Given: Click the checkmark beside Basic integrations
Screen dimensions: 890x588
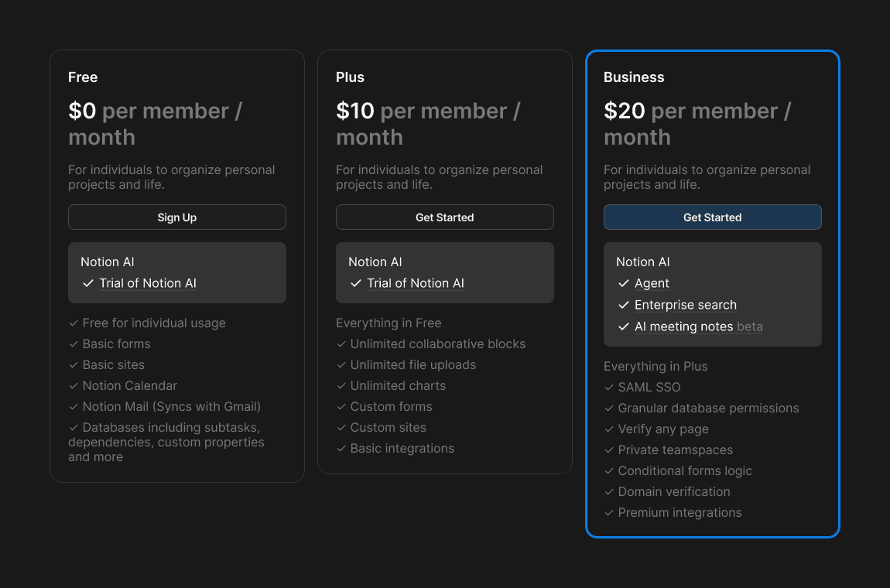Looking at the screenshot, I should pyautogui.click(x=341, y=448).
